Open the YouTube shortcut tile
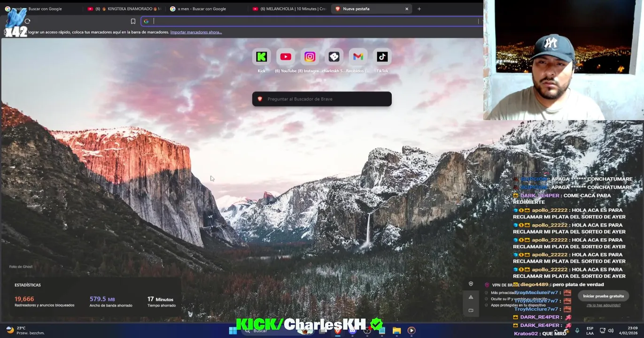This screenshot has width=644, height=338. tap(286, 57)
